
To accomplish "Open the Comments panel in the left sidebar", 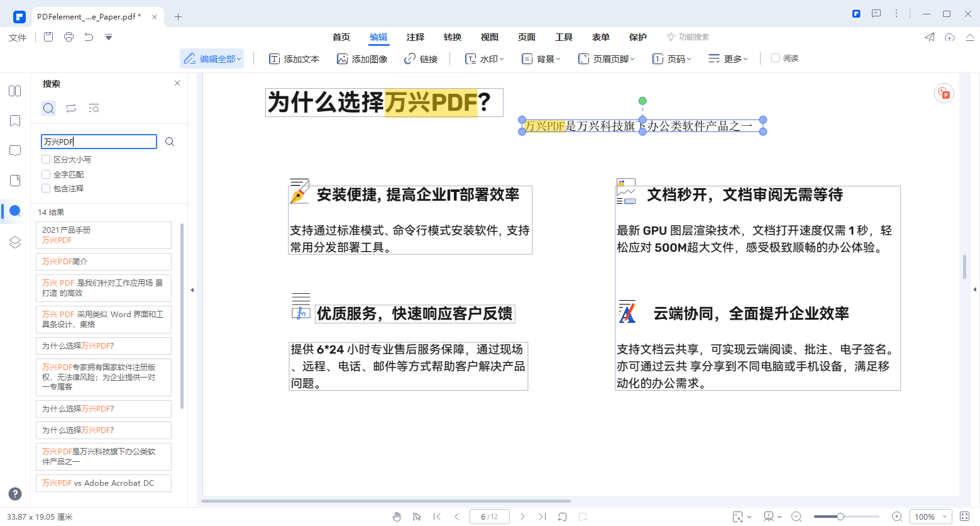I will 14,150.
